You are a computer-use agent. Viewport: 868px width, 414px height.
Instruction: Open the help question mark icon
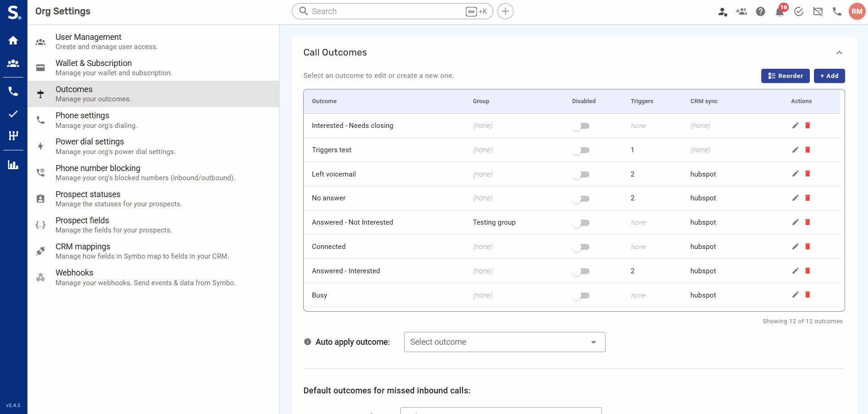click(x=760, y=12)
